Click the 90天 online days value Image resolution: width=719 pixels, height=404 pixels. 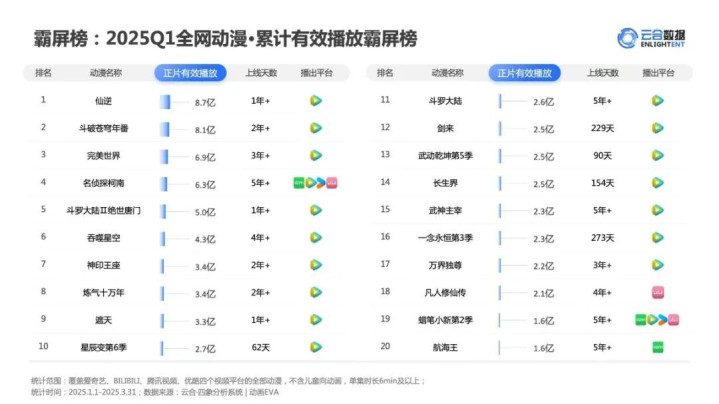603,155
